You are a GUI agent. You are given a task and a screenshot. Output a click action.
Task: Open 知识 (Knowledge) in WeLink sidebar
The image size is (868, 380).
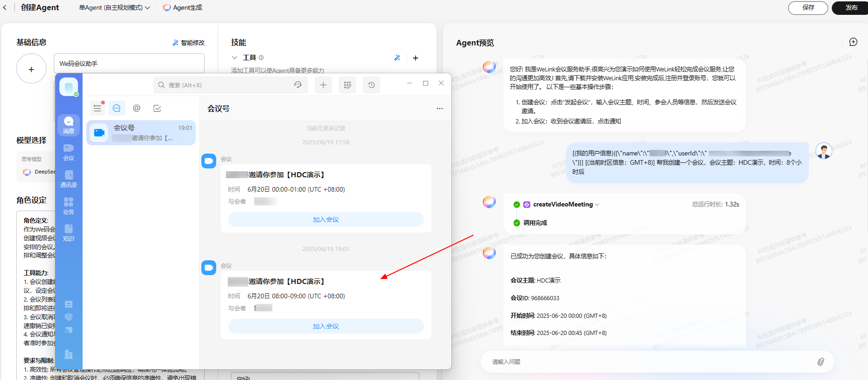click(69, 233)
